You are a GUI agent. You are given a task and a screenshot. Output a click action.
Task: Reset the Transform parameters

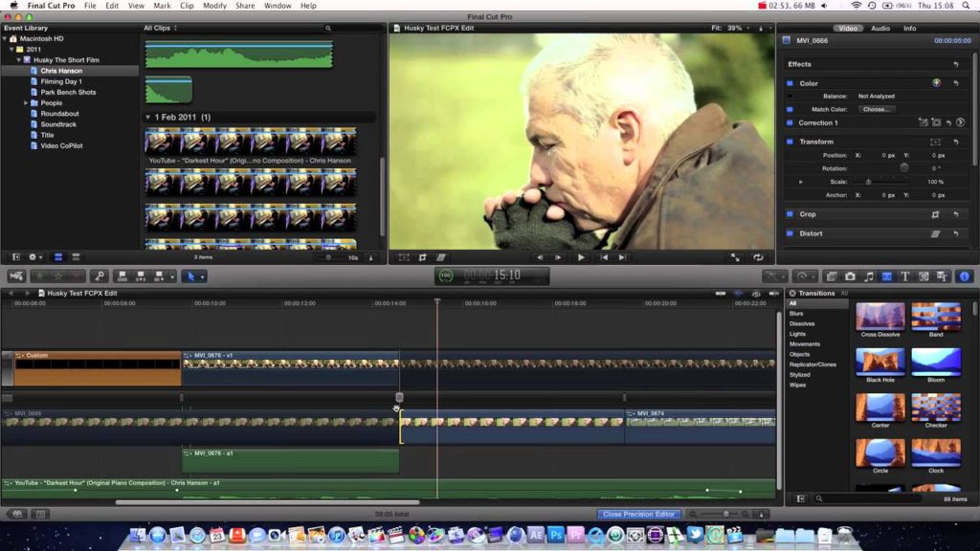pos(956,142)
